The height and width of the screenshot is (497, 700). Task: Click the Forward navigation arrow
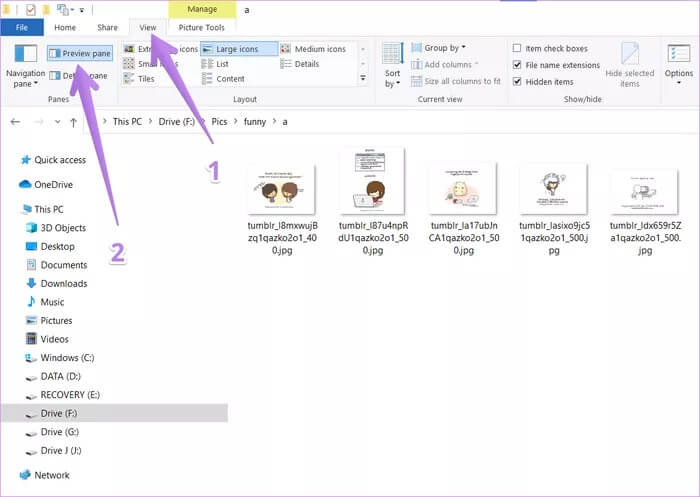(39, 121)
